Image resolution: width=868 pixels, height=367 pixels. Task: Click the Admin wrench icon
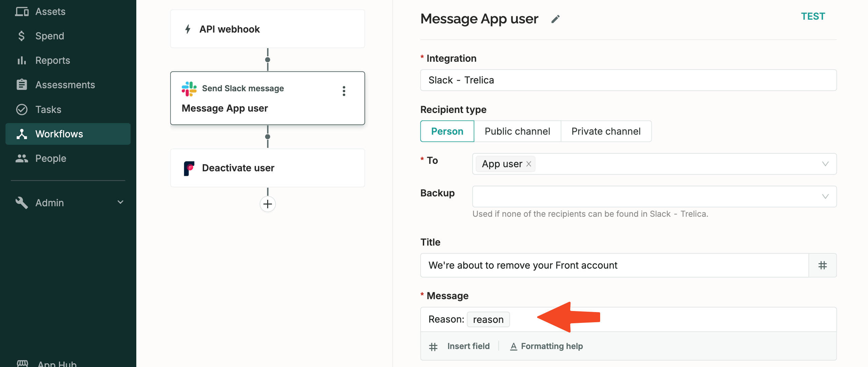click(22, 202)
